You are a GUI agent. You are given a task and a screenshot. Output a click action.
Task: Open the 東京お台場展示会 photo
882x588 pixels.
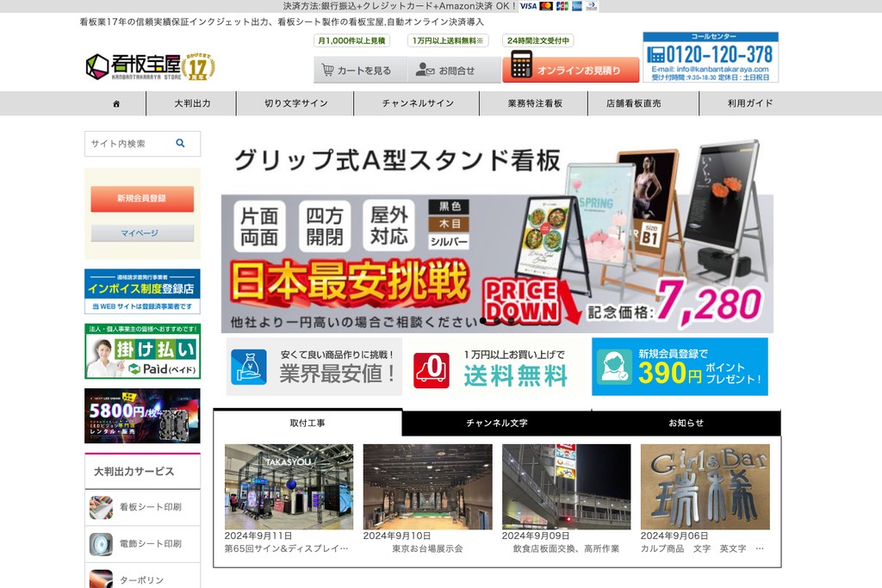pyautogui.click(x=427, y=486)
